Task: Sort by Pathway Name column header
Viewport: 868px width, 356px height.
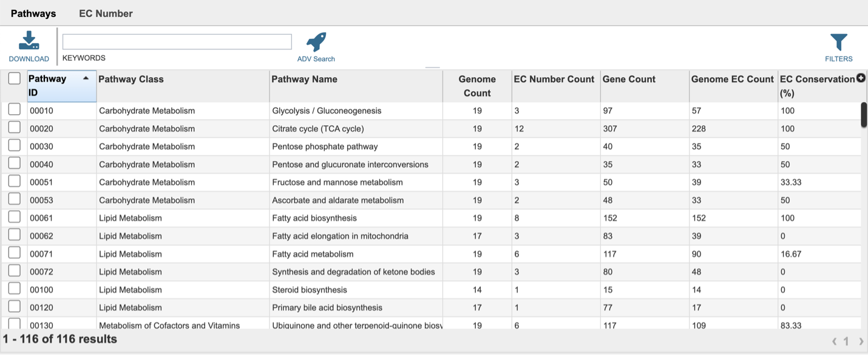Action: 356,86
